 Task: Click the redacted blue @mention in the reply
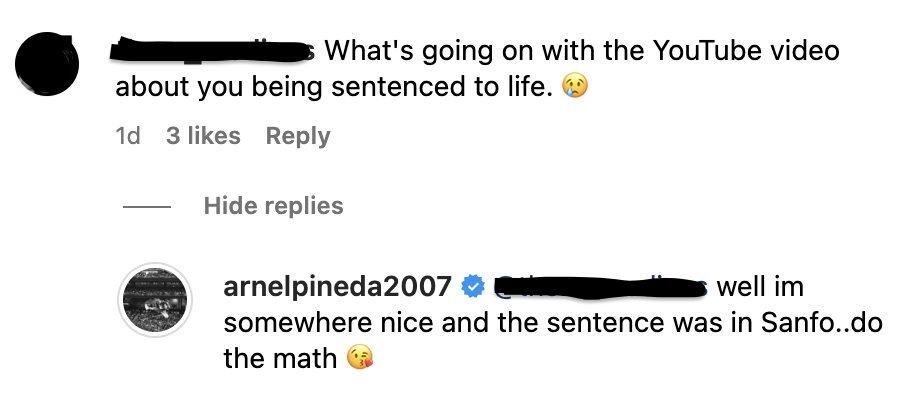pyautogui.click(x=601, y=286)
